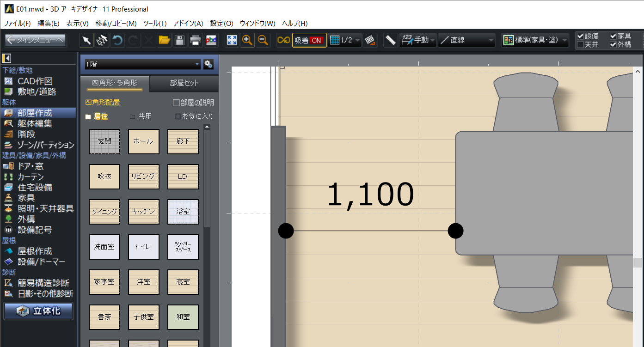Toggle the 吸着 ON snap button
Screen dimensions: 644x347
pyautogui.click(x=309, y=40)
